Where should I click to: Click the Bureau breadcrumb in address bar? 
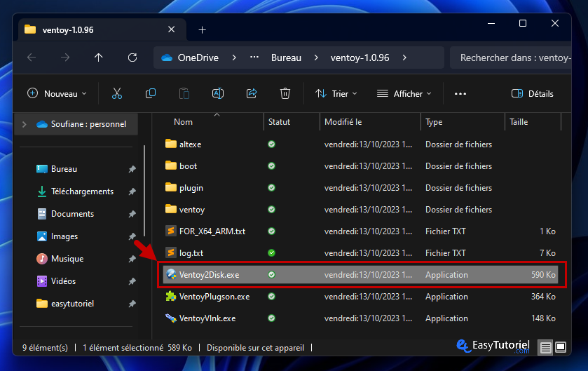click(x=286, y=58)
